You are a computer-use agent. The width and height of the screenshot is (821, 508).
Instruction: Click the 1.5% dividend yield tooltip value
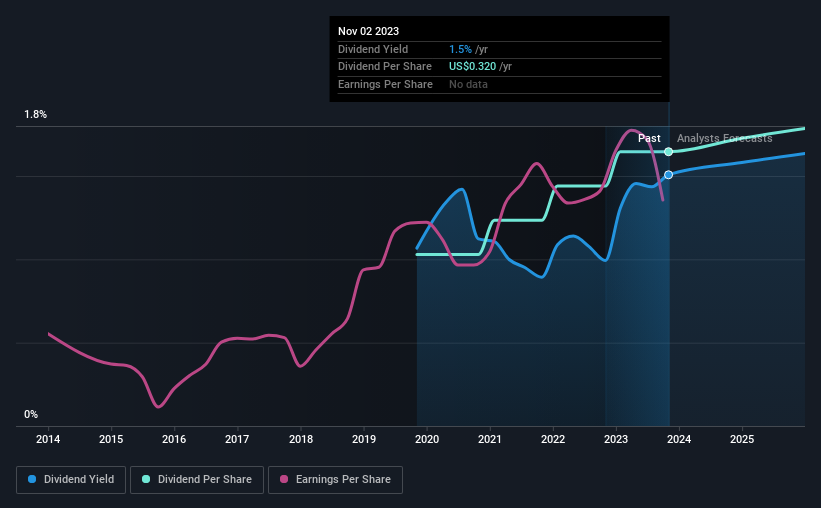click(460, 49)
